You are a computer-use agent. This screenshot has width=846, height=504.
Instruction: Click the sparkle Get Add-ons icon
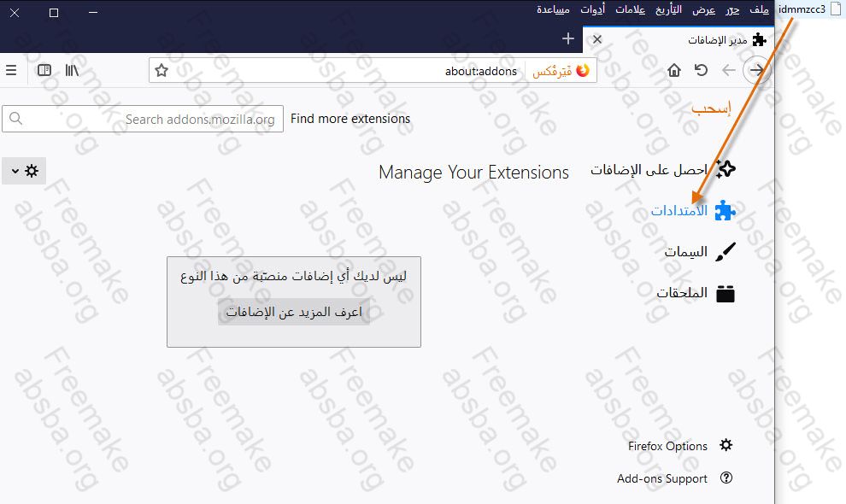(x=726, y=169)
